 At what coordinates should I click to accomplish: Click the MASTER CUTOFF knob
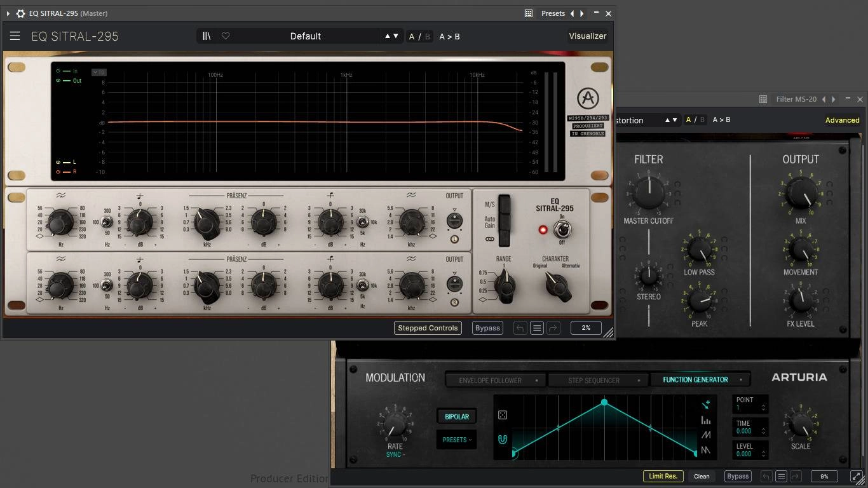pos(648,193)
